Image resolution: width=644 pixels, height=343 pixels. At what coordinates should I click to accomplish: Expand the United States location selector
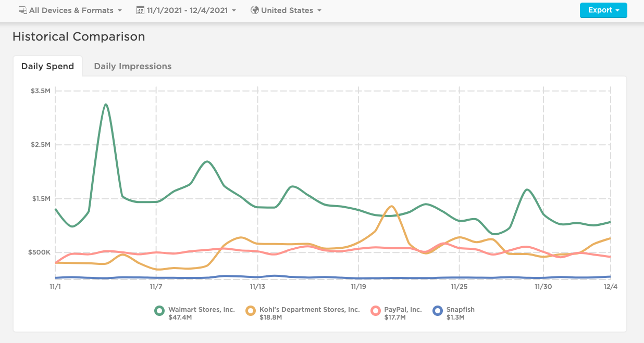click(x=286, y=10)
